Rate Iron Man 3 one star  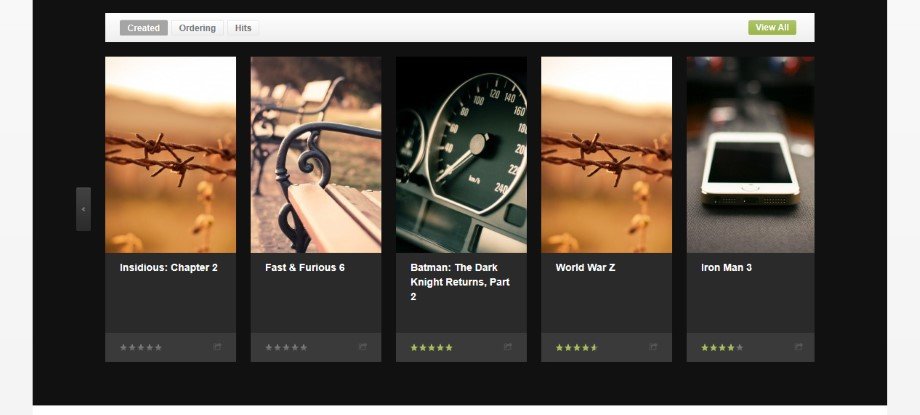[x=705, y=347]
